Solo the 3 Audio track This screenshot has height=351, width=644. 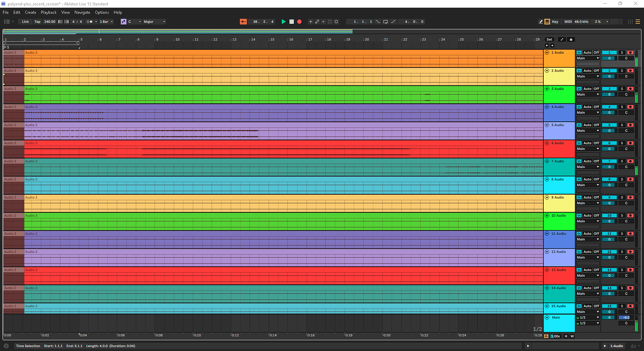(x=622, y=89)
